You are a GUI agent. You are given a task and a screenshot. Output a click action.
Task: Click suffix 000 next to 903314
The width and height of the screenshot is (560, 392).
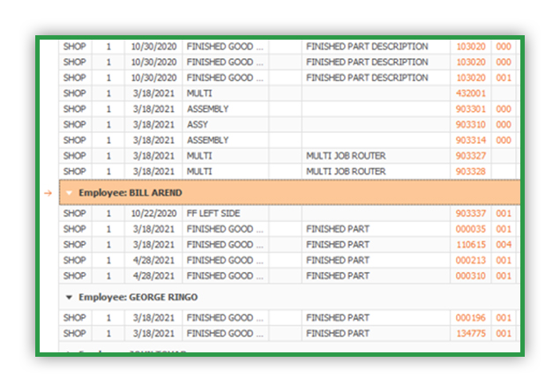coord(504,141)
